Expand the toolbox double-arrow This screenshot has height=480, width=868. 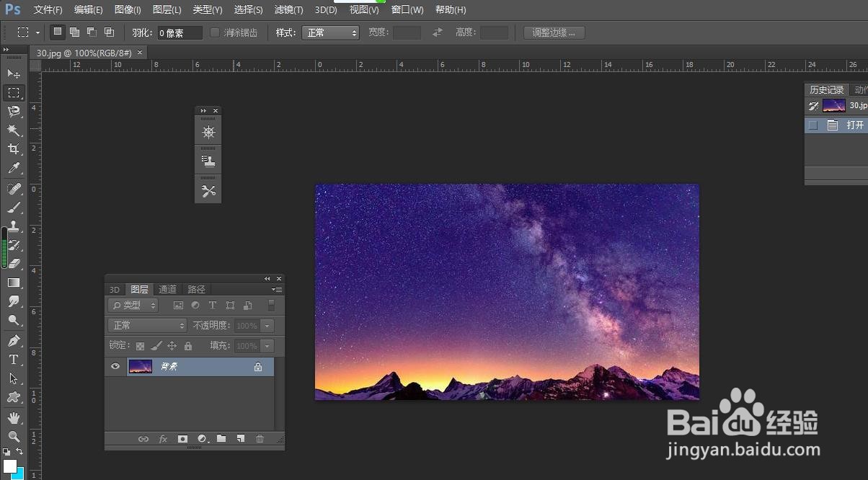point(6,50)
